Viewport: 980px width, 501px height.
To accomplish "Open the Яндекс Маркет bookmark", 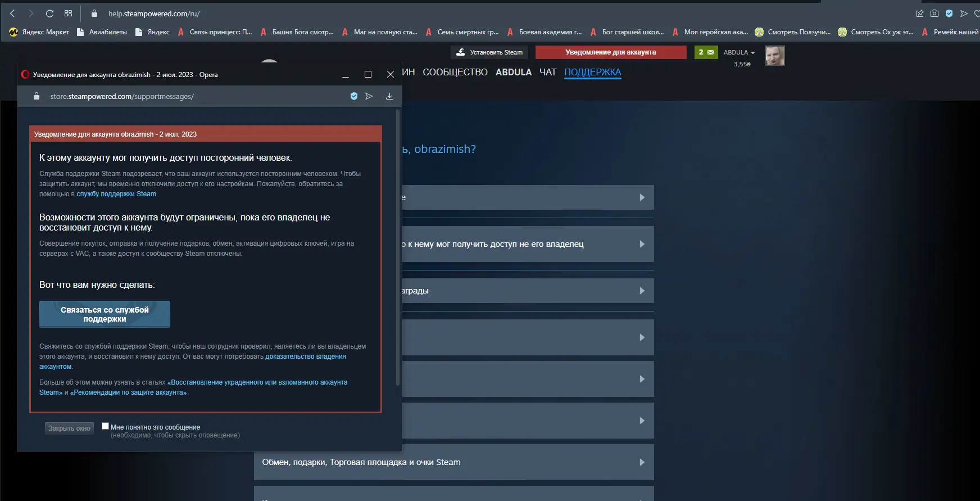I will (39, 32).
